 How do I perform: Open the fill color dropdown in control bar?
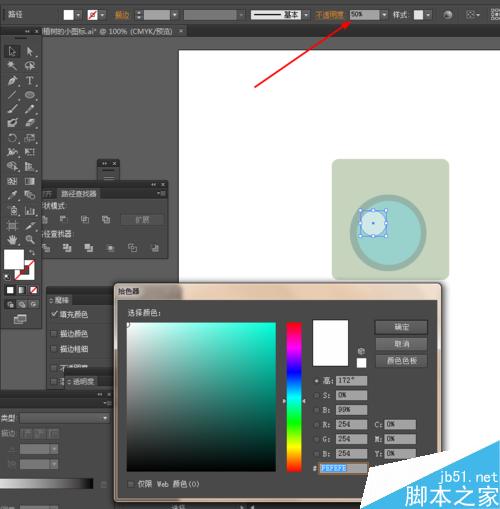coord(78,15)
